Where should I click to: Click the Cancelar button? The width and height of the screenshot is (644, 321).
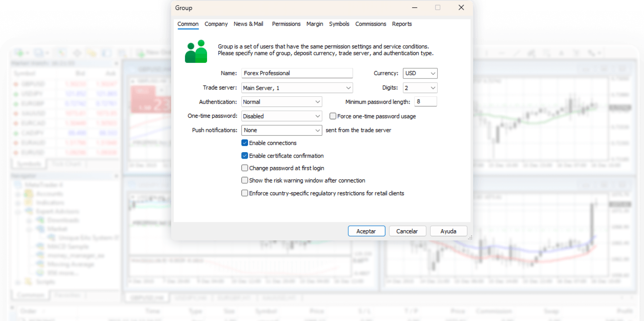pos(407,231)
